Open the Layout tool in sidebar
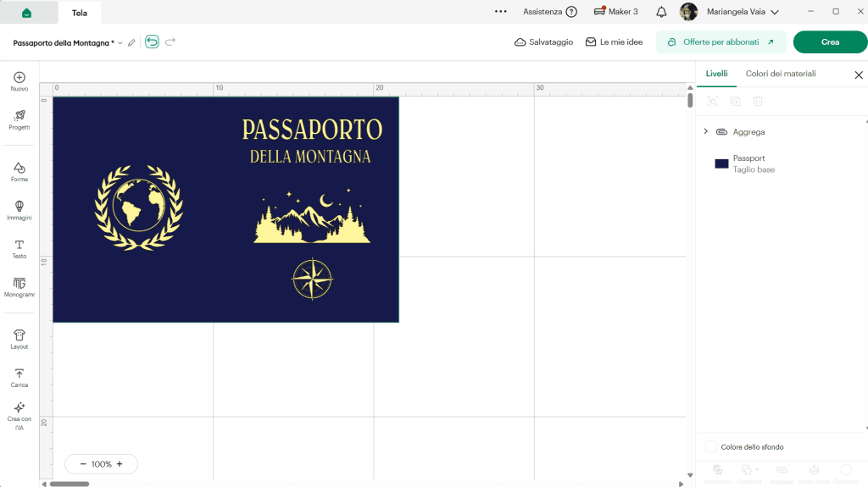The height and width of the screenshot is (487, 868). click(19, 340)
